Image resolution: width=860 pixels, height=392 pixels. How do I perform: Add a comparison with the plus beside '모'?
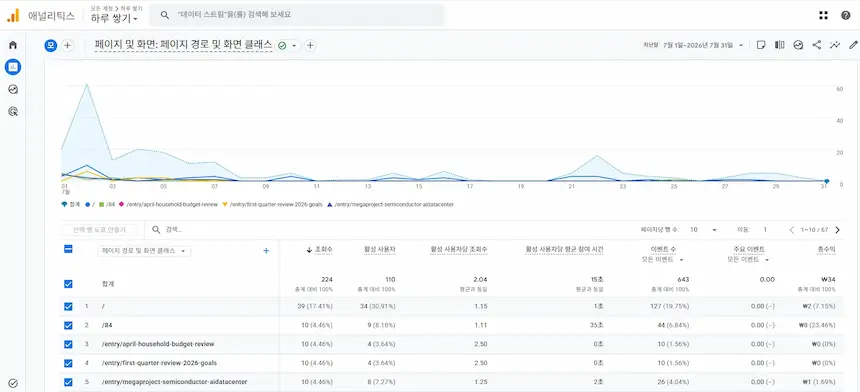pyautogui.click(x=67, y=46)
